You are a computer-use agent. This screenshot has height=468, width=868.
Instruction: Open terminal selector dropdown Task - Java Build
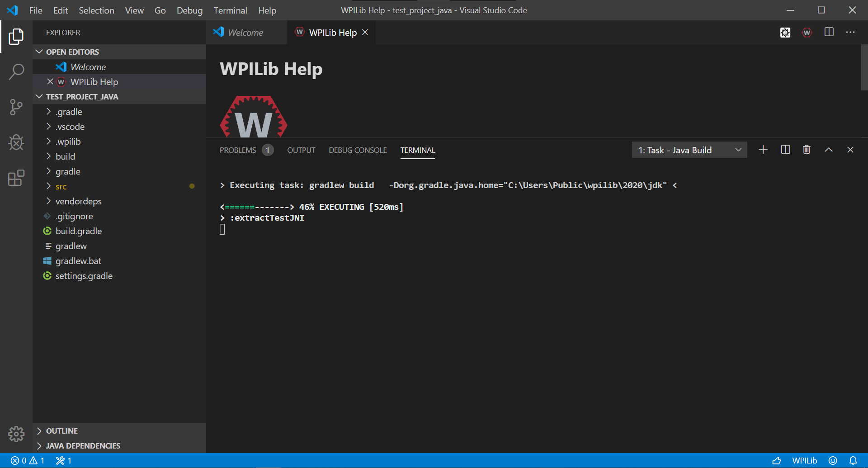tap(689, 150)
